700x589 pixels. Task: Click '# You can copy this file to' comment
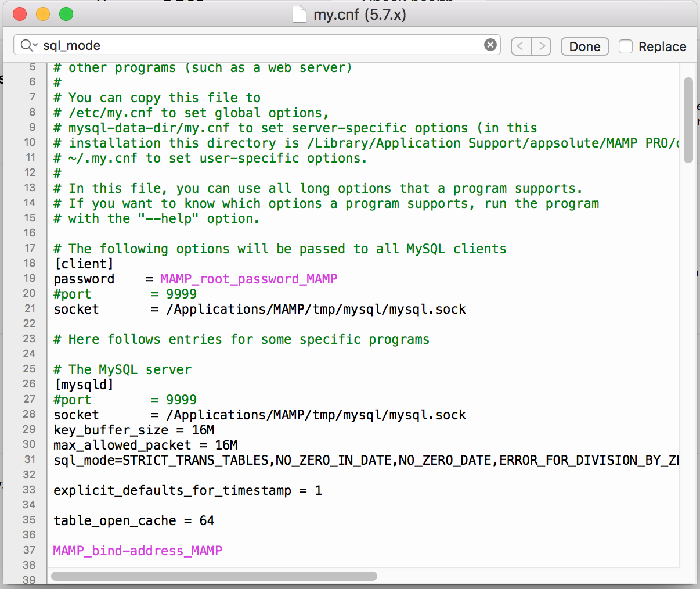coord(157,98)
